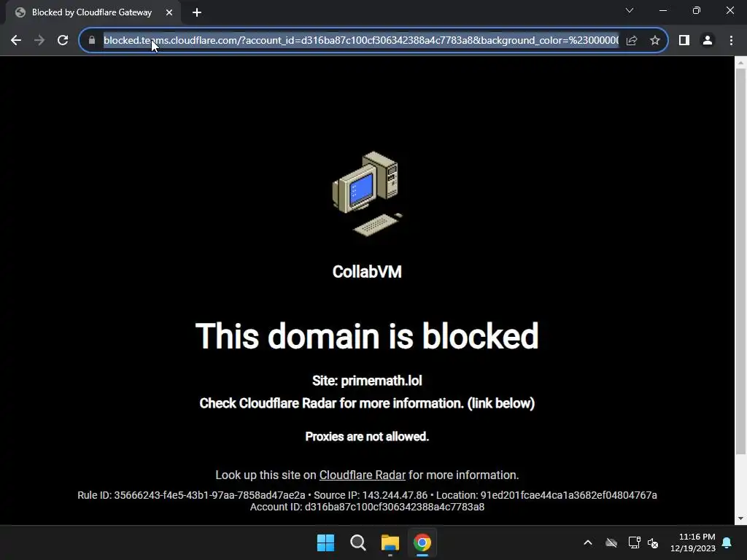Go back using the browser back arrow
The height and width of the screenshot is (560, 747).
16,41
